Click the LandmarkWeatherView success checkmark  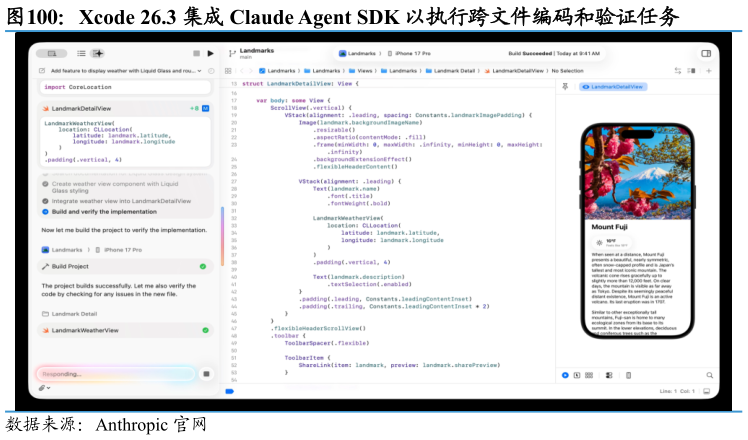pyautogui.click(x=205, y=330)
